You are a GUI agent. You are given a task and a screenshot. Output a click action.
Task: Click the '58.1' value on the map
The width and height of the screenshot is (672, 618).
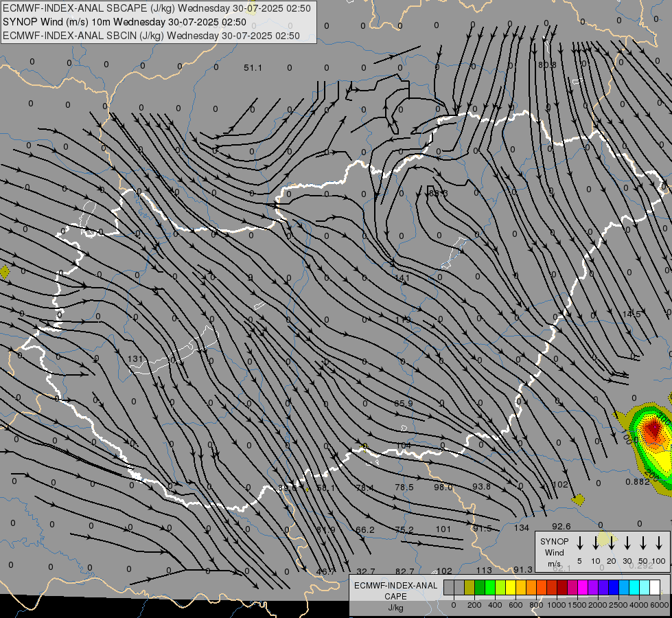point(326,488)
